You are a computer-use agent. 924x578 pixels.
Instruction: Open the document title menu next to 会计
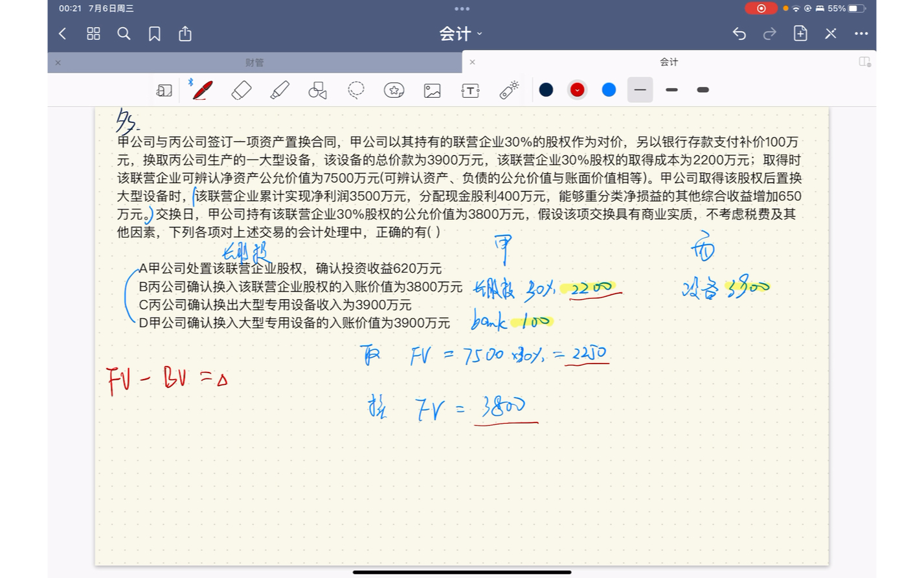(x=479, y=34)
